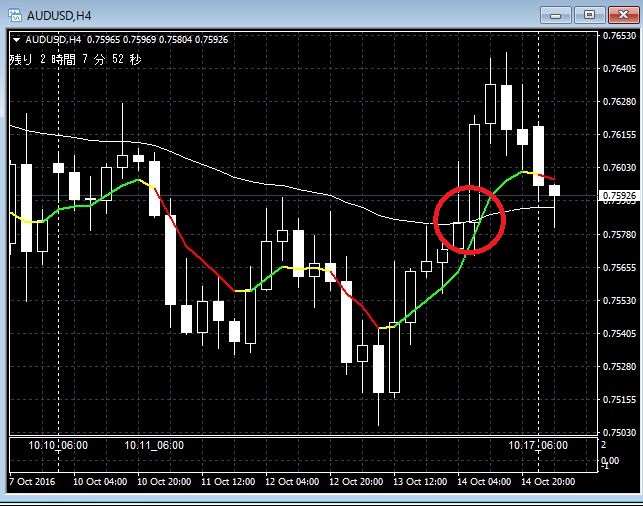This screenshot has width=643, height=506.
Task: Select the tallest-wick candle near 0.76405
Action: point(506,107)
